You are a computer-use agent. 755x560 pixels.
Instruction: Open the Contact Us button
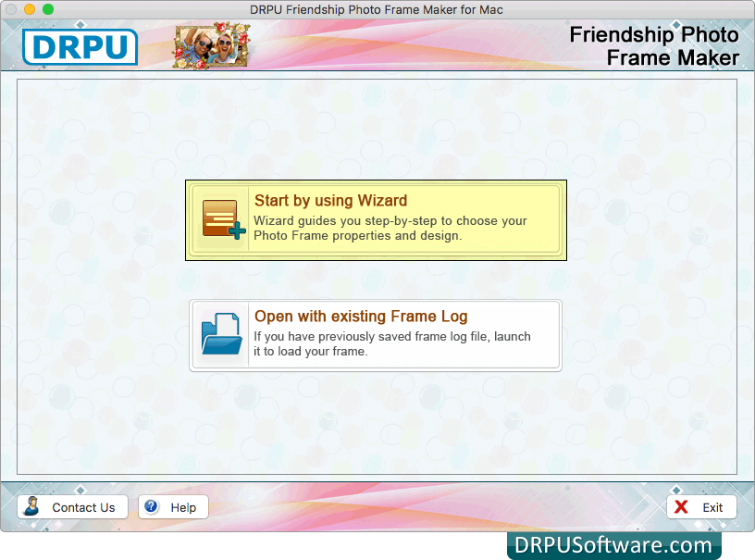(x=73, y=507)
